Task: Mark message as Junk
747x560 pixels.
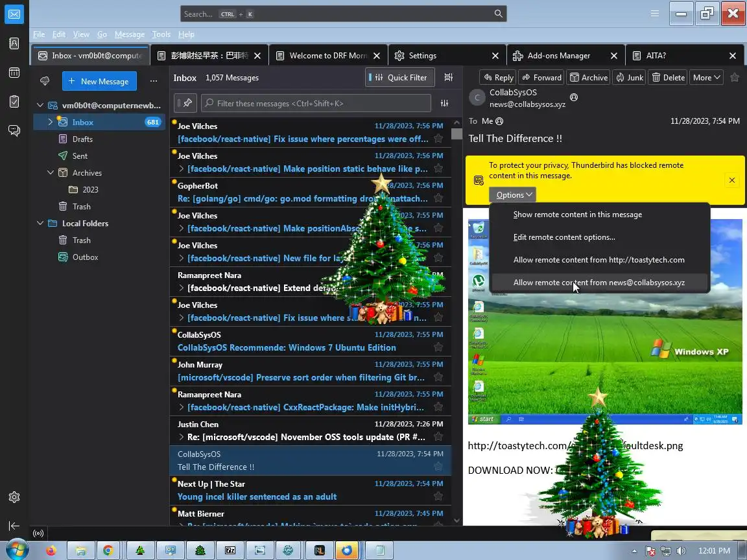Action: pos(630,77)
